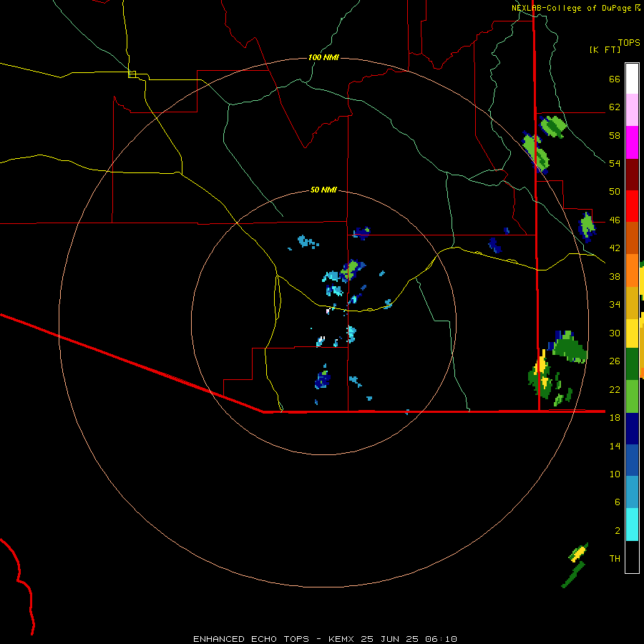Select the bright red swatch between 50 and 46
Image resolution: width=644 pixels, height=644 pixels.
[x=632, y=206]
